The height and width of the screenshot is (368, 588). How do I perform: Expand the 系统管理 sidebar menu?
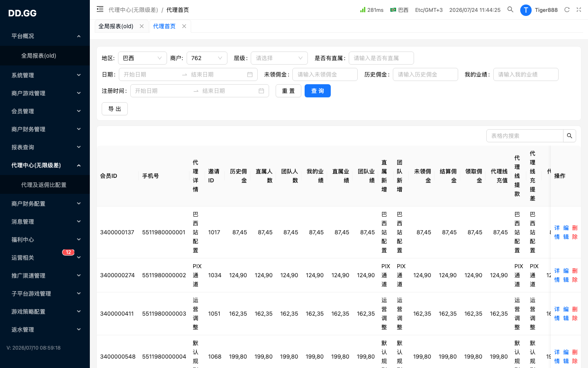45,75
